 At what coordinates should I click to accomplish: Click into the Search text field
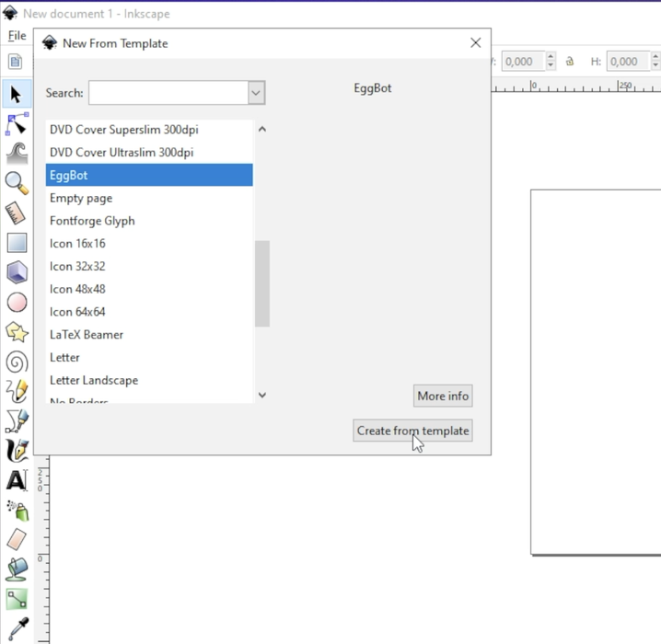pos(168,93)
